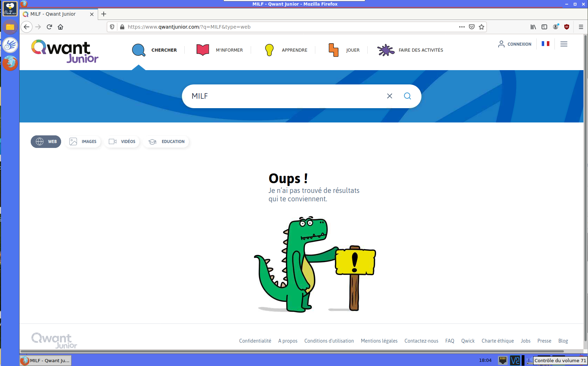
Task: Reload the page with the refresh icon
Action: (49, 27)
